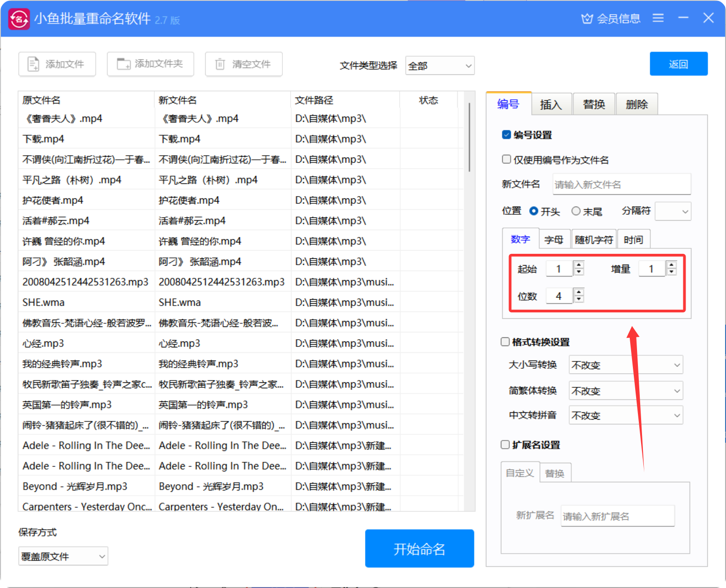Switch to the 随机字符 tab

pos(594,240)
